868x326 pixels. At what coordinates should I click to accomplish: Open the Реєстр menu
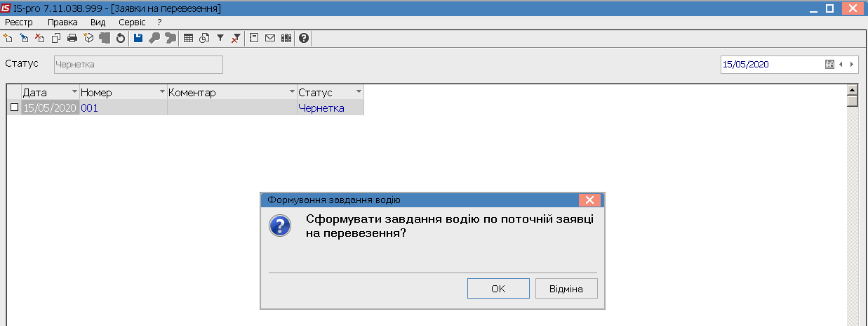(19, 22)
